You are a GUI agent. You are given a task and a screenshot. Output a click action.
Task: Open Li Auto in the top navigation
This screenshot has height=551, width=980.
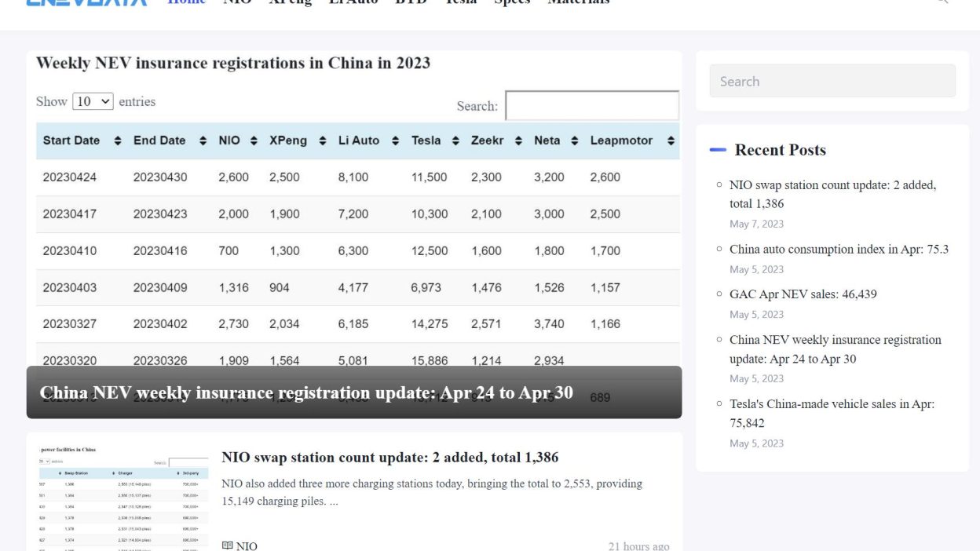(353, 2)
